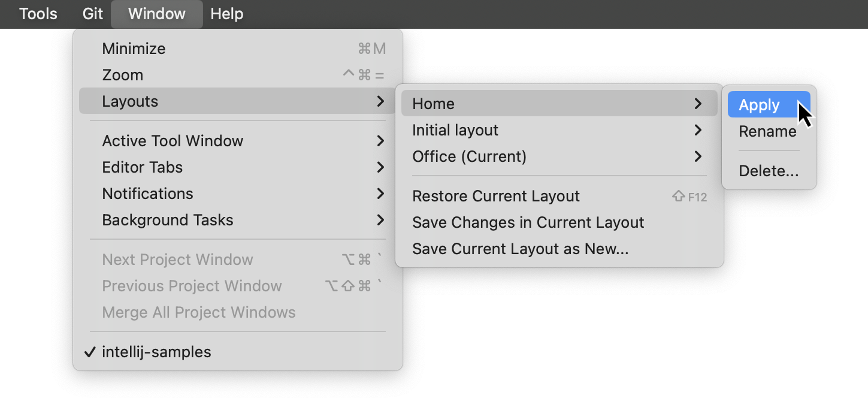Rename the Home layout
This screenshot has width=868, height=404.
click(x=769, y=131)
